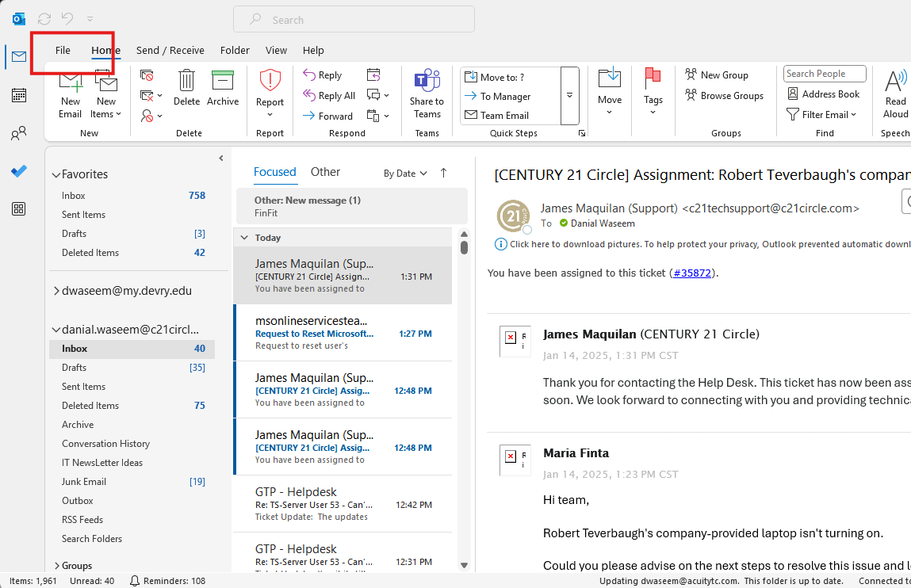Open ticket #35872 link
Viewport: 911px width, 588px height.
pyautogui.click(x=694, y=273)
